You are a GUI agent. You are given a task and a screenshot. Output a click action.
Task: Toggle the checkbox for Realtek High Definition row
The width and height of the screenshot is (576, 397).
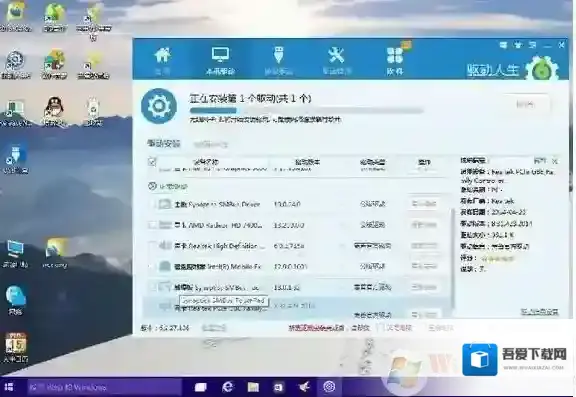click(152, 245)
